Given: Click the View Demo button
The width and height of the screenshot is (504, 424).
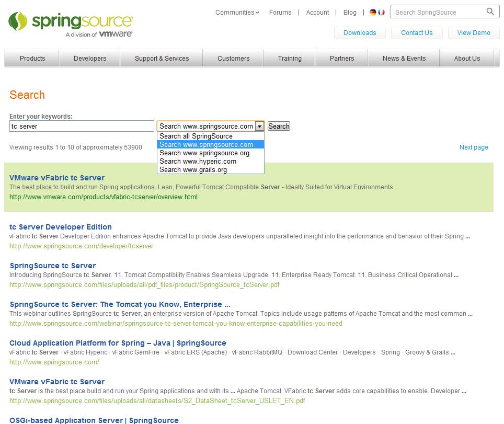Looking at the screenshot, I should pyautogui.click(x=474, y=33).
